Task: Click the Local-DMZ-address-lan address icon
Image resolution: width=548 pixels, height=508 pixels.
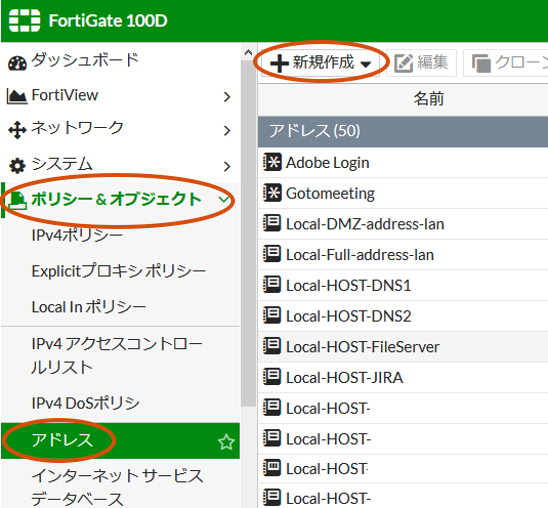Action: (272, 224)
